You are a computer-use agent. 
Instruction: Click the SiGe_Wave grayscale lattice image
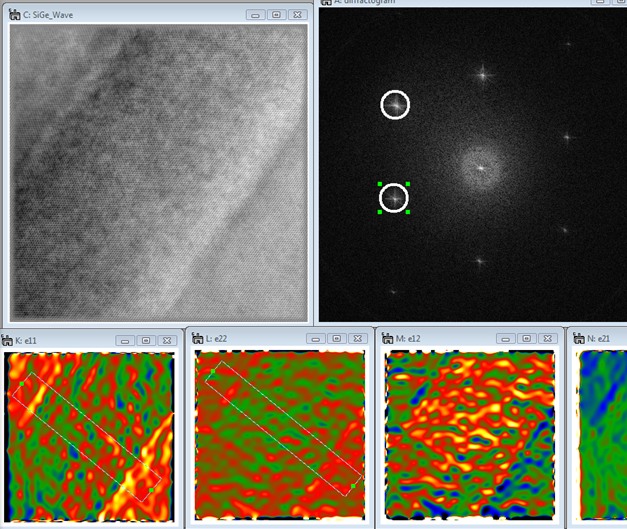point(158,170)
